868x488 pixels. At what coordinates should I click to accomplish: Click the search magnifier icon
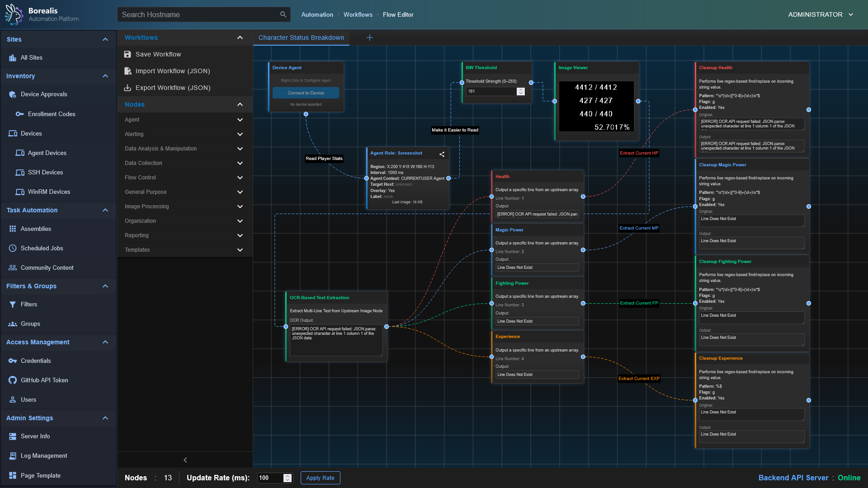(283, 14)
